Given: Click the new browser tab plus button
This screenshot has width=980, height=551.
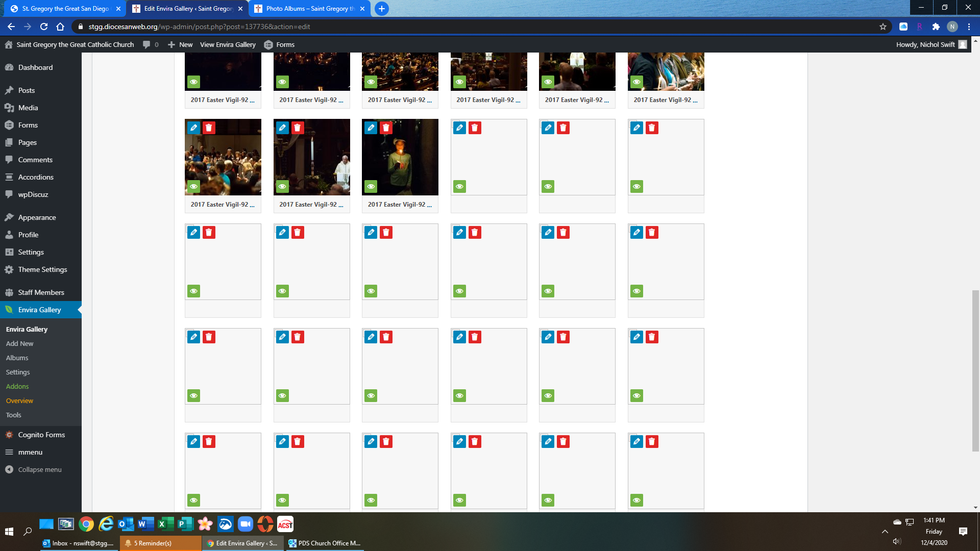Looking at the screenshot, I should coord(381,9).
